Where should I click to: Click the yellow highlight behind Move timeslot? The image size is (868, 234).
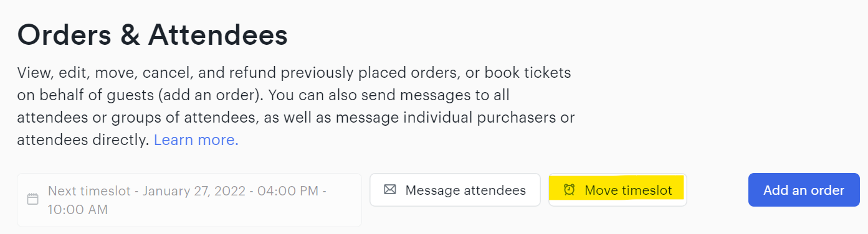point(618,190)
